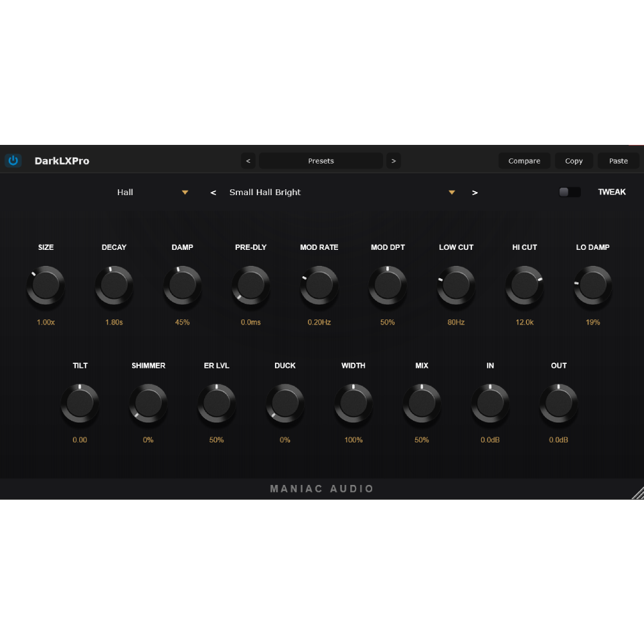
Task: Open the Hall reverb type dropdown
Action: point(153,192)
